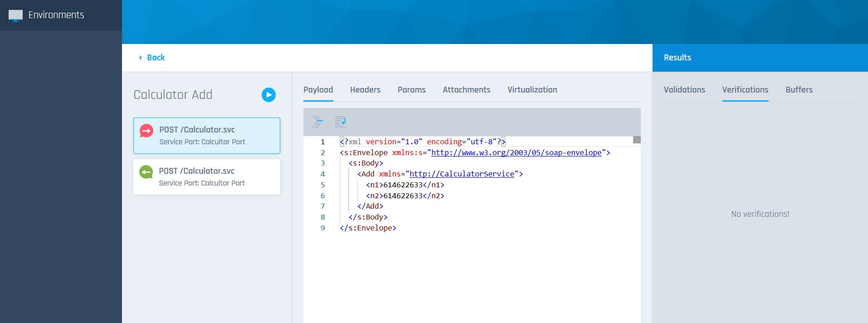Open the soap-envelope namespace URL link
Screen dimensions: 868x323
pos(516,153)
